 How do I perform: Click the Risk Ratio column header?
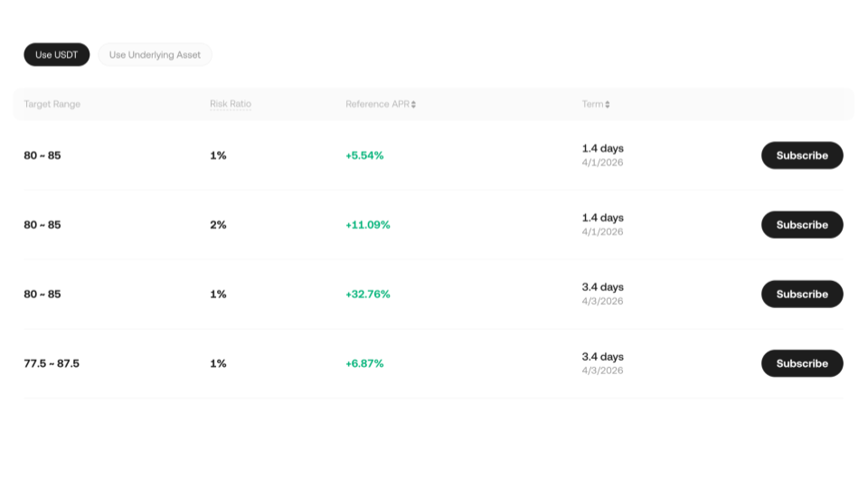[x=231, y=104]
